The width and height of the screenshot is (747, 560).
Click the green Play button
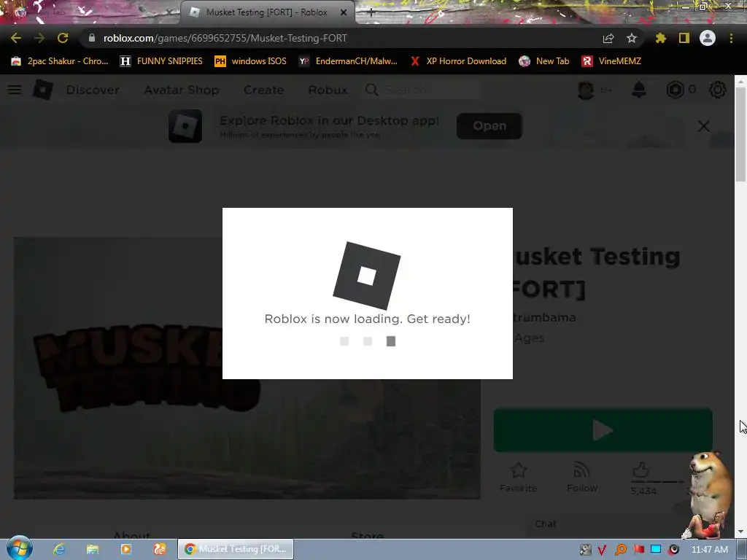[603, 430]
